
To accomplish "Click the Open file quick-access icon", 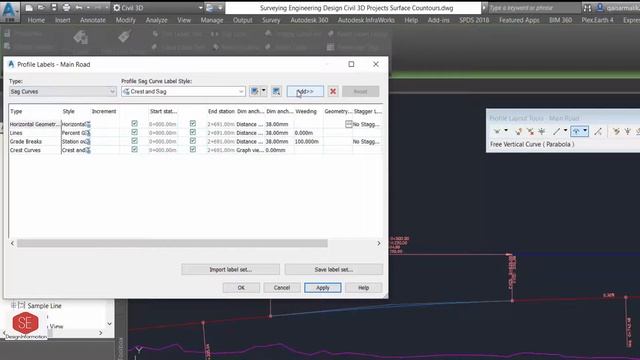I will click(41, 7).
